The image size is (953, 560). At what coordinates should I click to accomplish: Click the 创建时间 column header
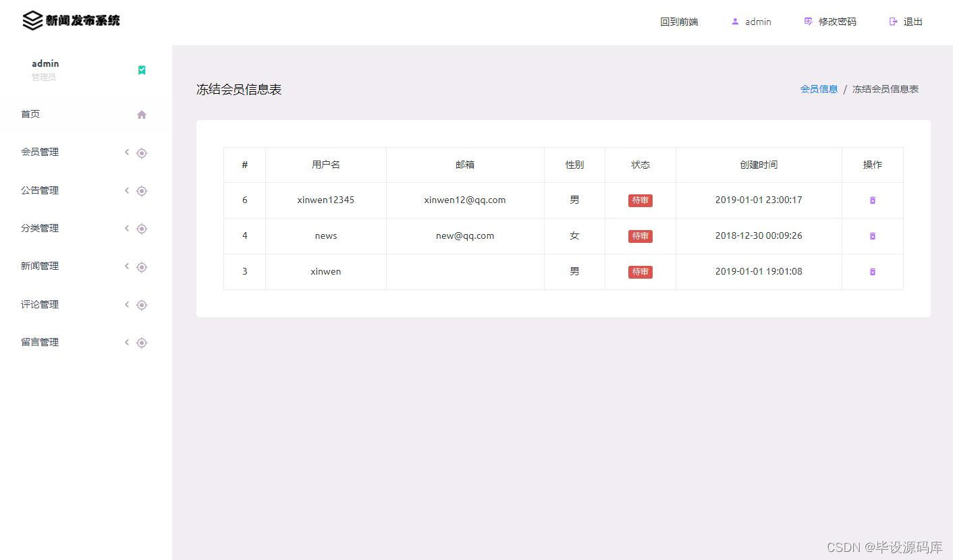click(759, 165)
